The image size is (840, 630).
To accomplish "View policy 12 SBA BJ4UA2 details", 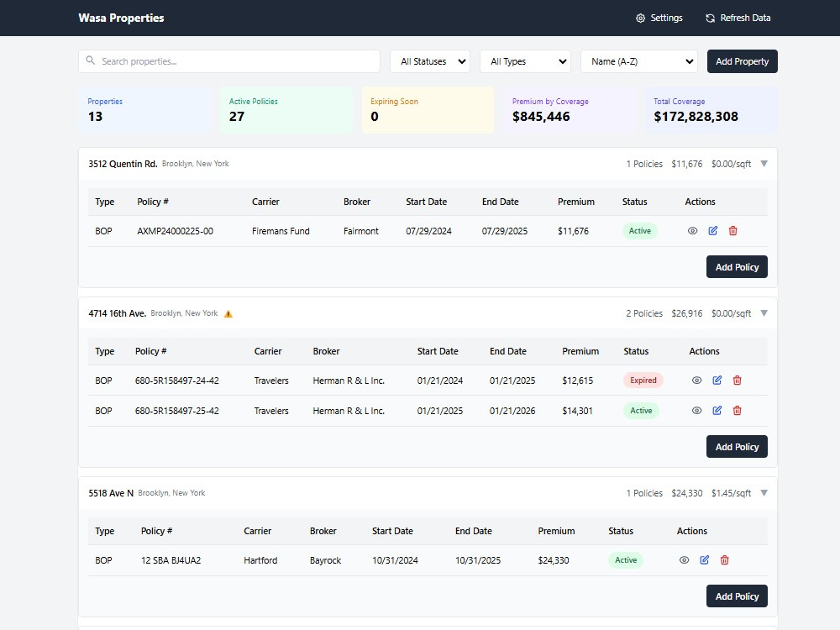I will (x=684, y=560).
